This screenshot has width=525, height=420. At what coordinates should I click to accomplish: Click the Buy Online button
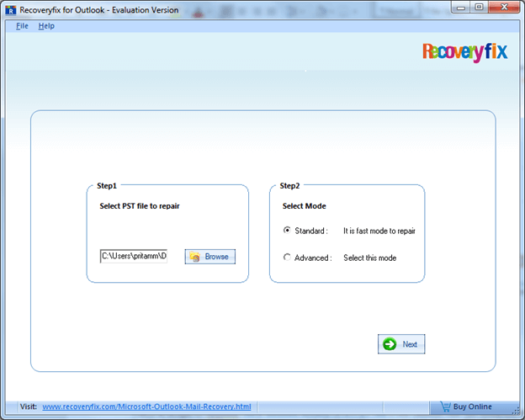point(473,407)
